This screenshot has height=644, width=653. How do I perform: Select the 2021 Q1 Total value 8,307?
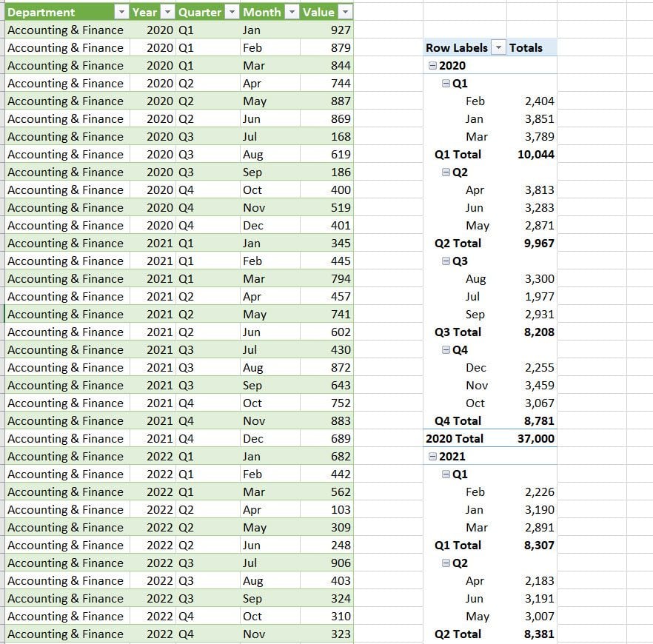click(532, 545)
